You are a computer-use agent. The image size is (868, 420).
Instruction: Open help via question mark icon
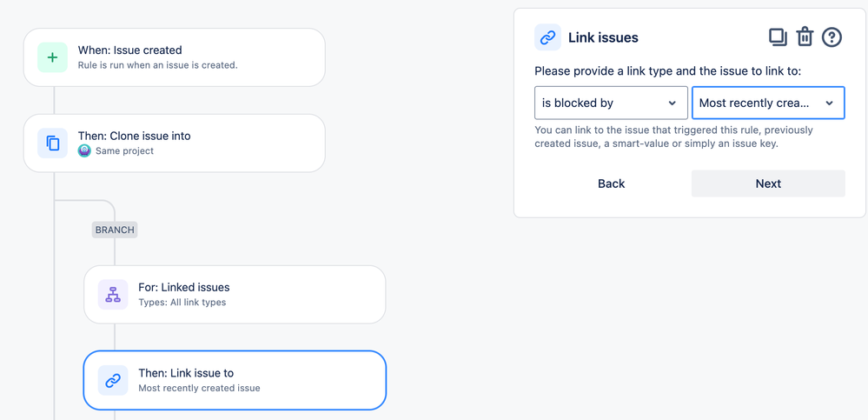[832, 37]
